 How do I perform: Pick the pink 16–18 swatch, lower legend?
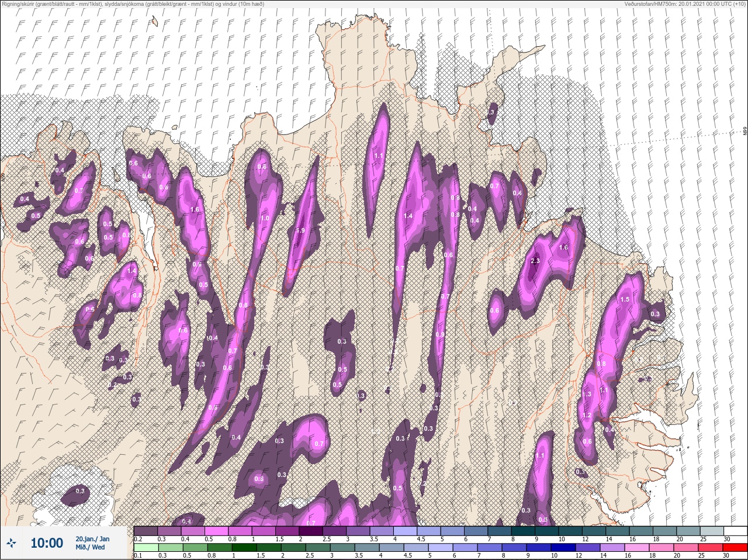click(638, 548)
